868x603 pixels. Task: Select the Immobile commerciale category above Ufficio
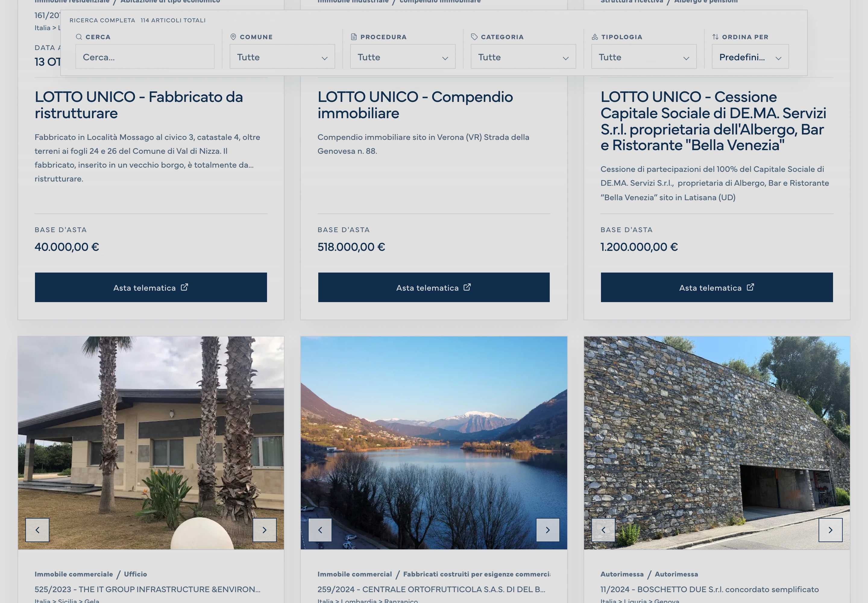(74, 574)
